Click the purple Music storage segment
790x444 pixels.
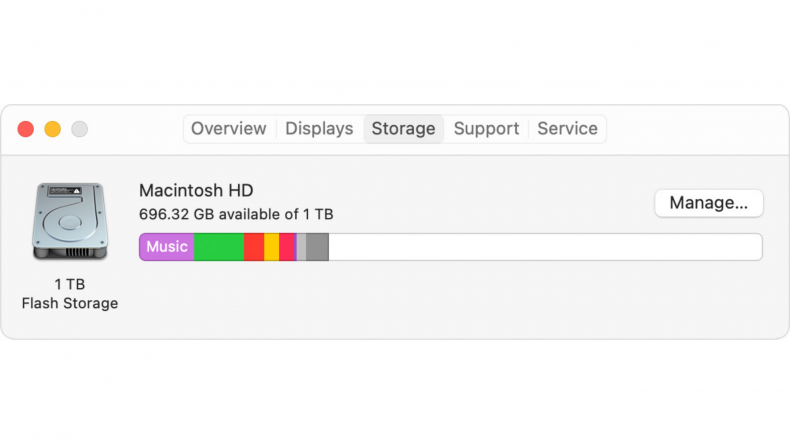point(167,247)
